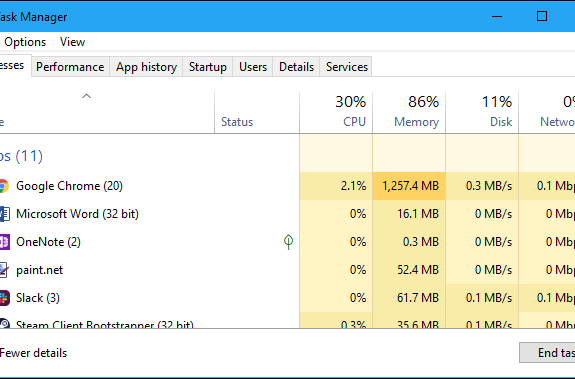Click the OneNote app icon
Viewport: 575px width, 379px height.
(4, 242)
